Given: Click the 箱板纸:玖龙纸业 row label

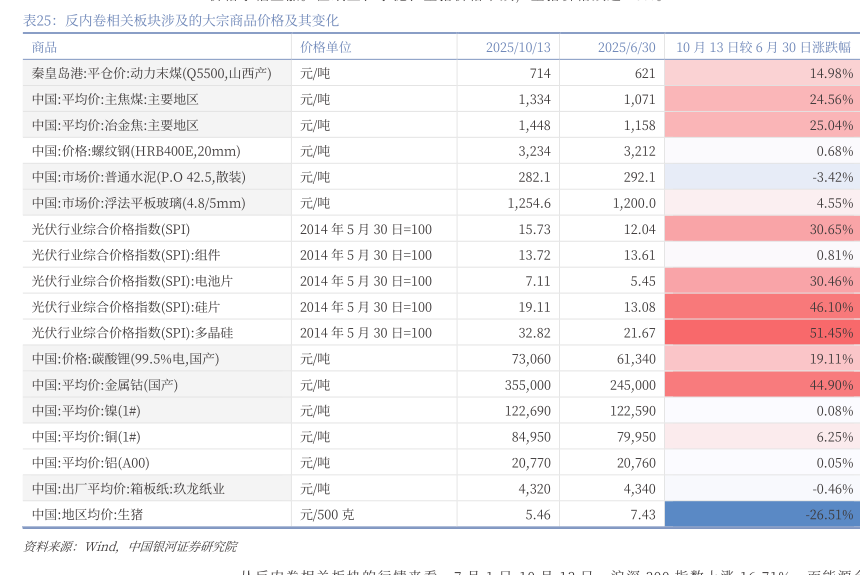Looking at the screenshot, I should [x=128, y=489].
